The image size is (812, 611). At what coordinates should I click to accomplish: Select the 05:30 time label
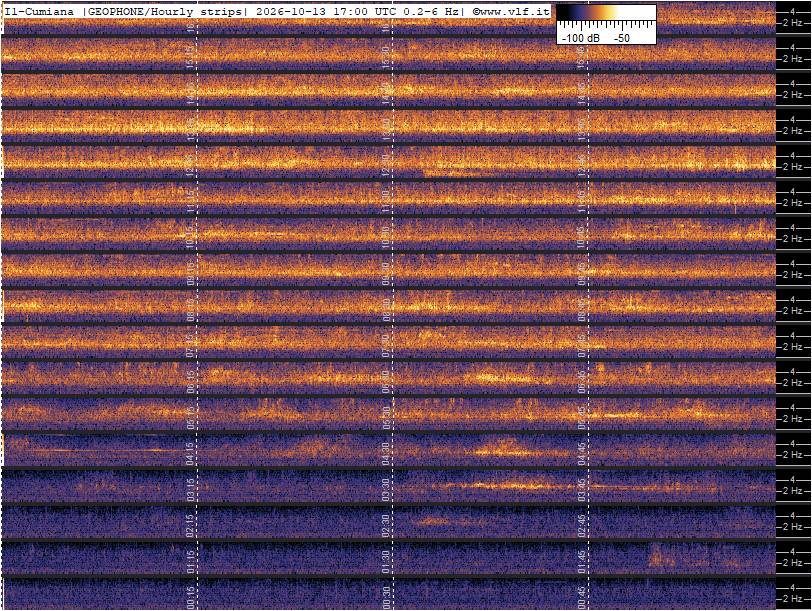click(x=386, y=418)
